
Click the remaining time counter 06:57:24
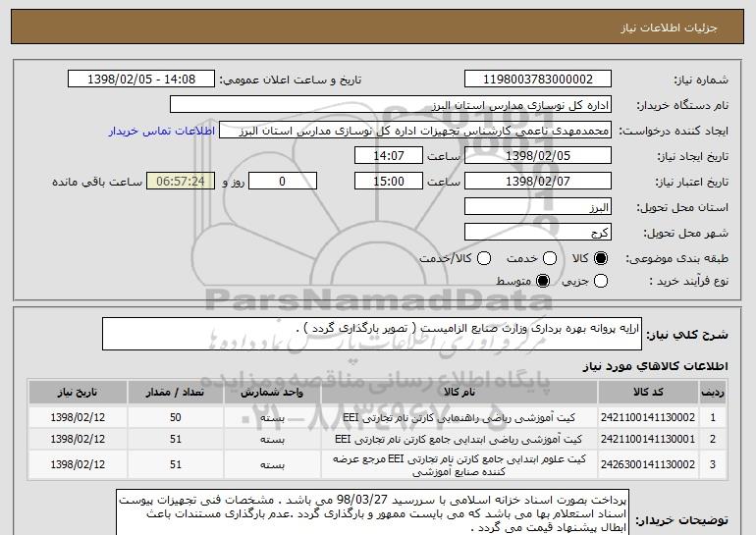pyautogui.click(x=181, y=182)
